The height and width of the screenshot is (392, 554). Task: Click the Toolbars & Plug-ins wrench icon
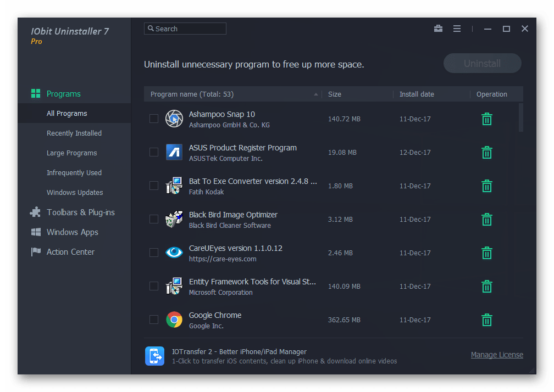pyautogui.click(x=35, y=212)
